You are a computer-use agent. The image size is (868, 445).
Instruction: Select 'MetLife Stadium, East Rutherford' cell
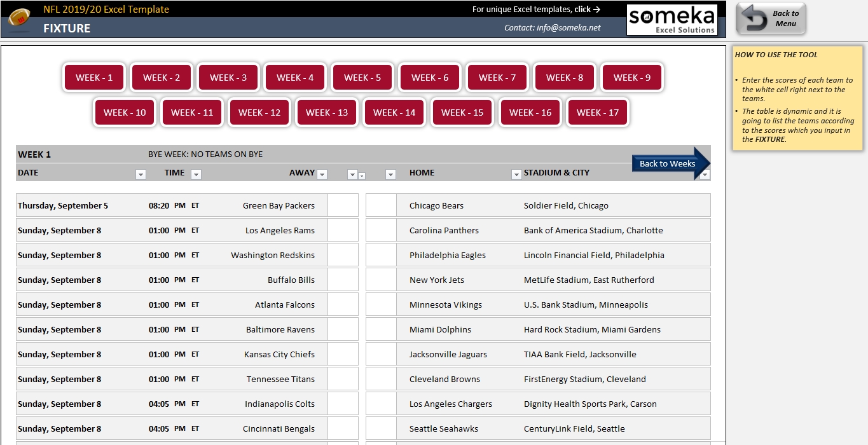pos(589,280)
